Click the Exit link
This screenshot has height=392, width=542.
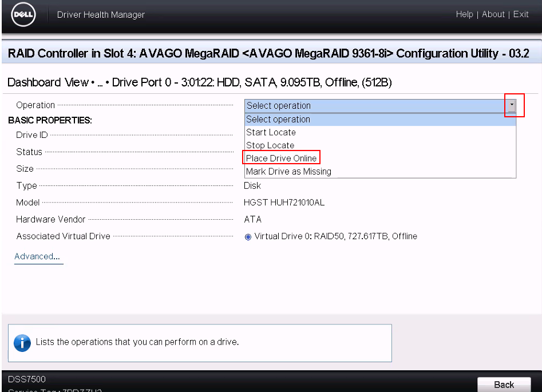tap(521, 14)
